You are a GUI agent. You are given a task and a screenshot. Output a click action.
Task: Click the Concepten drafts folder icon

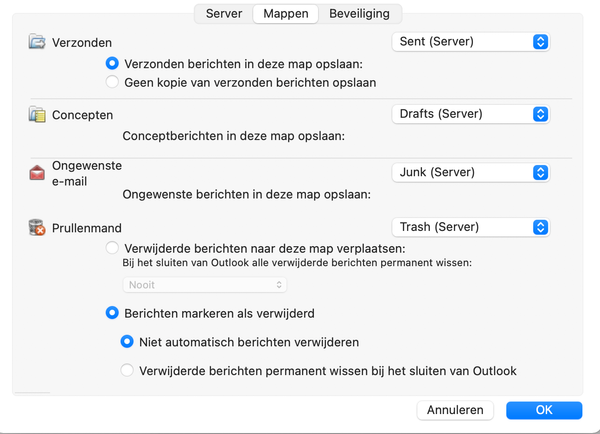(37, 115)
